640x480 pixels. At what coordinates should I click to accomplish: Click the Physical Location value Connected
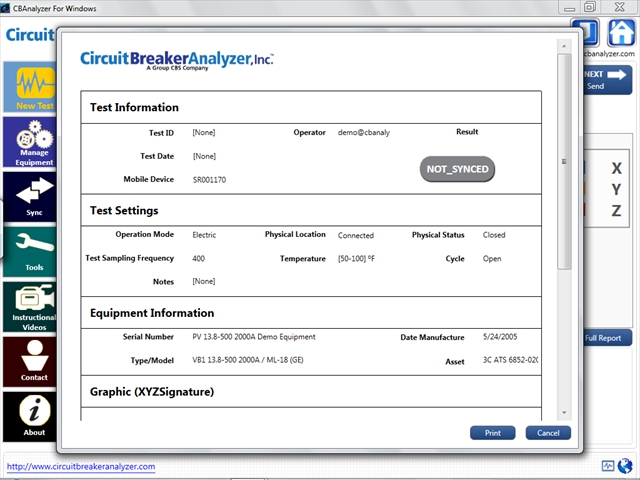click(x=356, y=235)
